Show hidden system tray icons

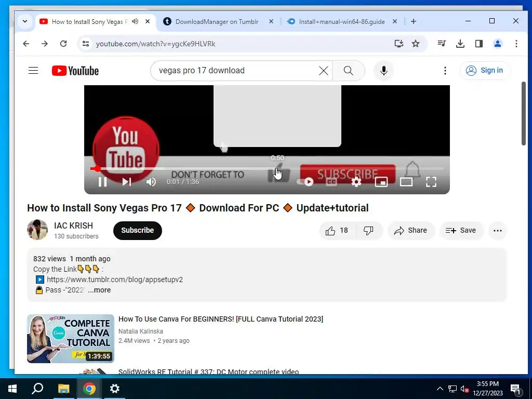(440, 389)
